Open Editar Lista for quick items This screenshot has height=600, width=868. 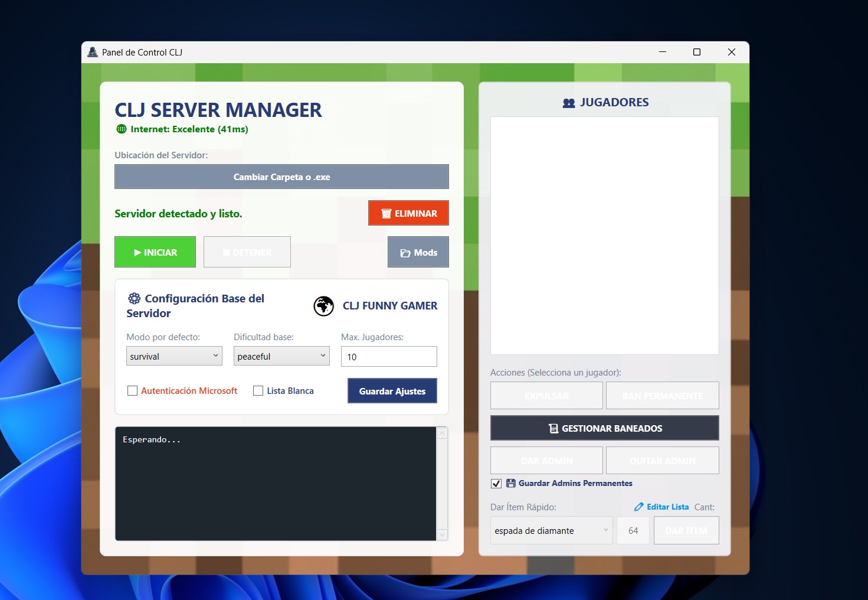(x=661, y=507)
